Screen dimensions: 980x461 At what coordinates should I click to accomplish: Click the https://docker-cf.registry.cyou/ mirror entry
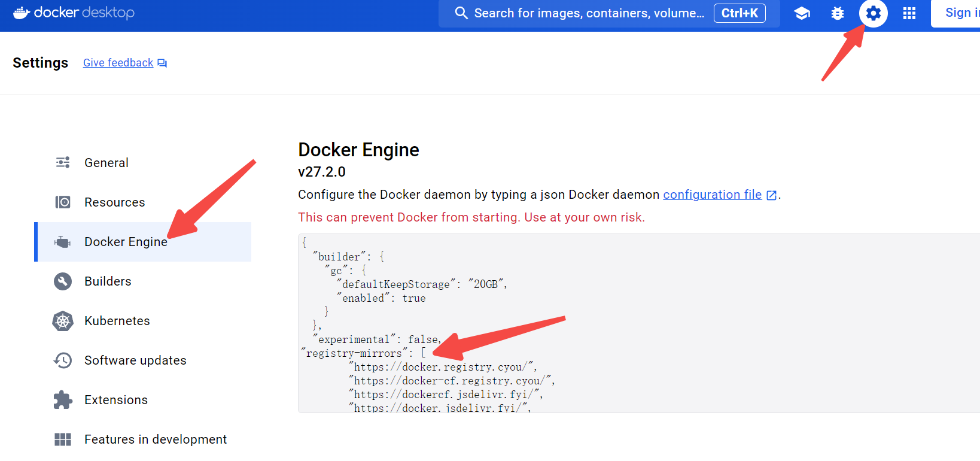pyautogui.click(x=451, y=381)
